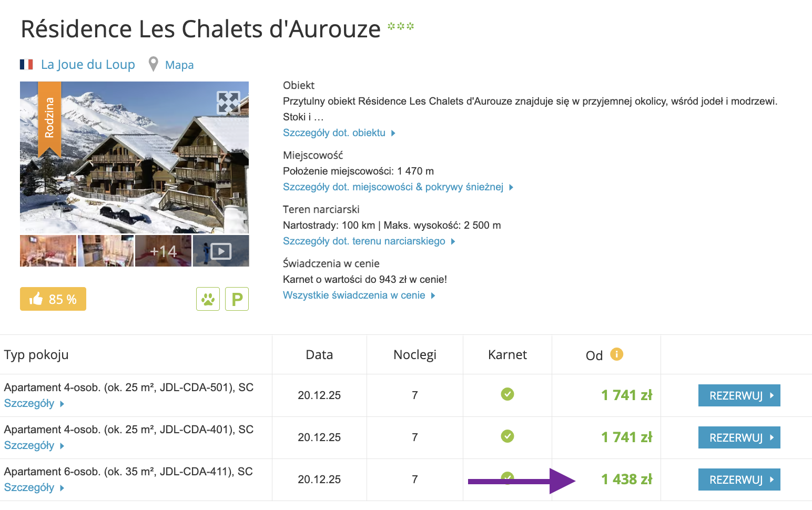Click the info icon next to Od

616,354
